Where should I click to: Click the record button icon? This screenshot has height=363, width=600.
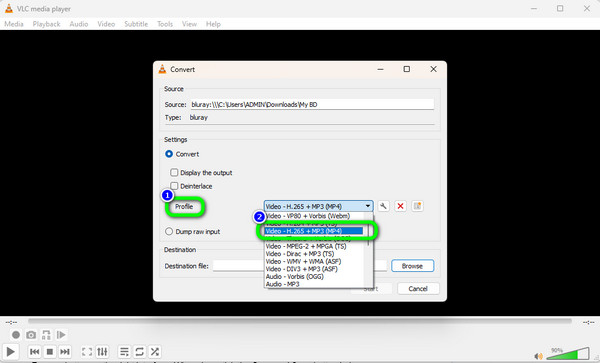pos(16,335)
